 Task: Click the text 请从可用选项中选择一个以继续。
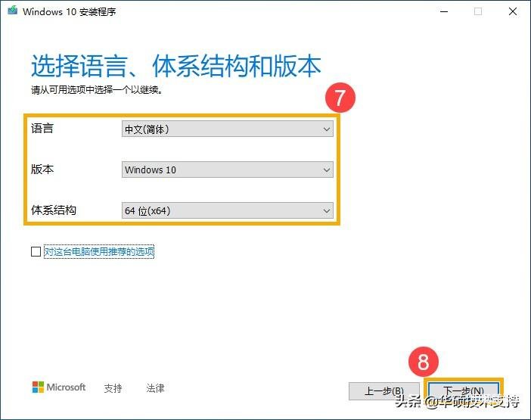(x=97, y=90)
